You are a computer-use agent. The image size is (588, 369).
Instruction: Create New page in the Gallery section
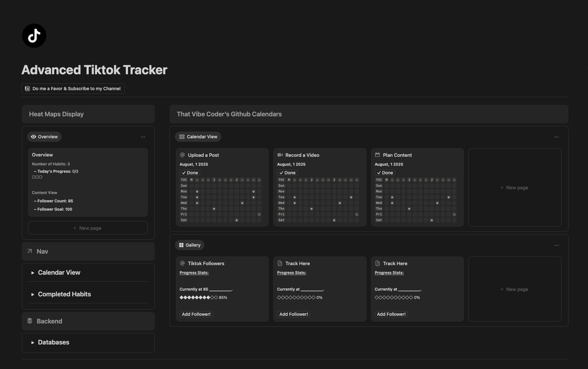pos(515,289)
